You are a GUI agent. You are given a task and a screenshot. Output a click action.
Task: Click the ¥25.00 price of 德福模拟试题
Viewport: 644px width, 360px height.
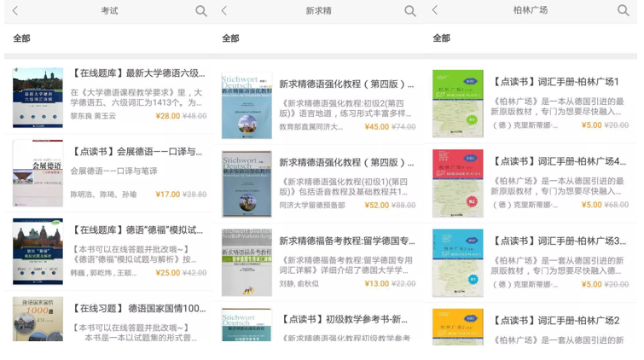pos(167,273)
